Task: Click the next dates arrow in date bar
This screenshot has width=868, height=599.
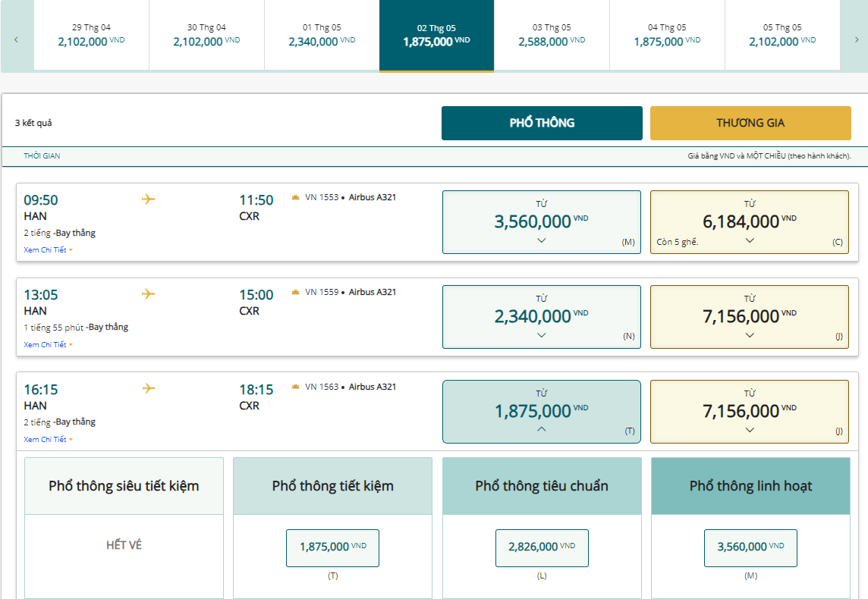Action: click(857, 39)
